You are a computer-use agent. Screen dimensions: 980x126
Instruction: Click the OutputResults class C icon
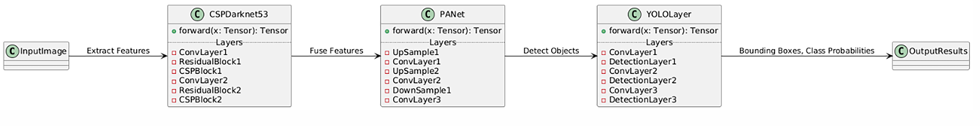[x=901, y=51]
